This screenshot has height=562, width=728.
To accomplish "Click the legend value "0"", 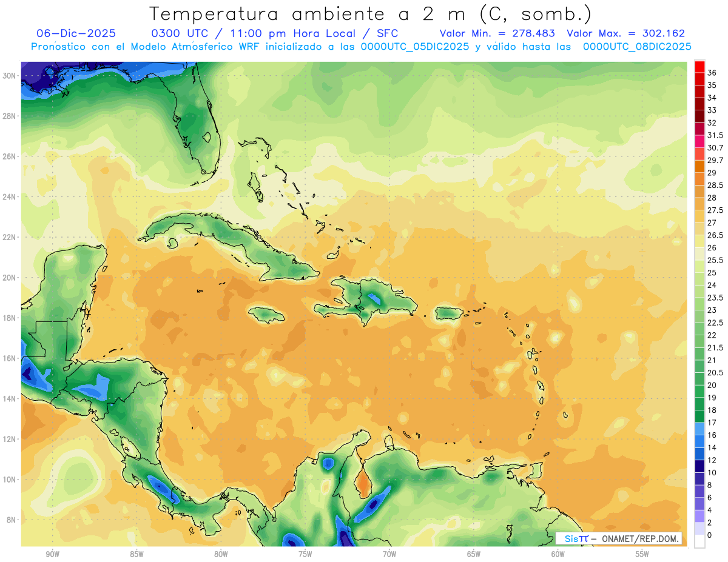I will 710,535.
